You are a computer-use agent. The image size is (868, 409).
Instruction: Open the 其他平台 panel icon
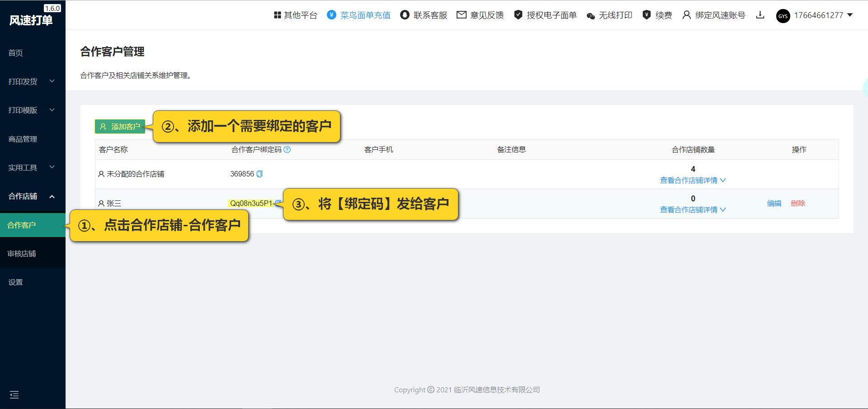pos(277,15)
